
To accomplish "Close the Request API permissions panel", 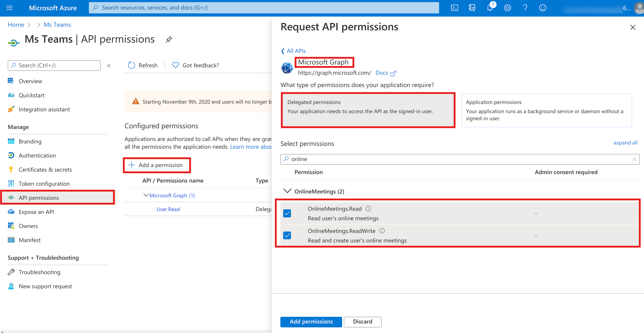I will 633,27.
